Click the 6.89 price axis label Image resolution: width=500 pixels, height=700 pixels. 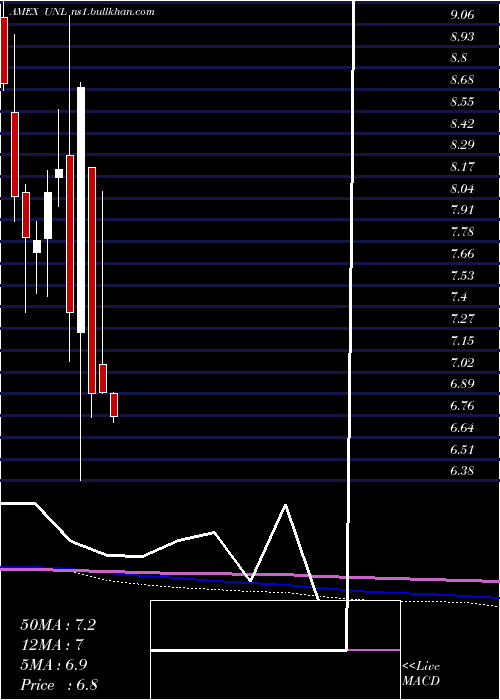(462, 384)
